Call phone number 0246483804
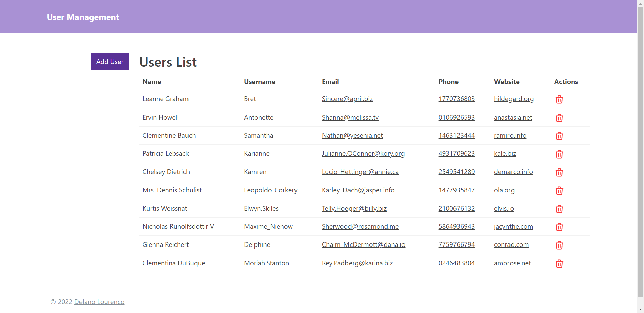Viewport: 644px width, 313px height. pos(457,263)
